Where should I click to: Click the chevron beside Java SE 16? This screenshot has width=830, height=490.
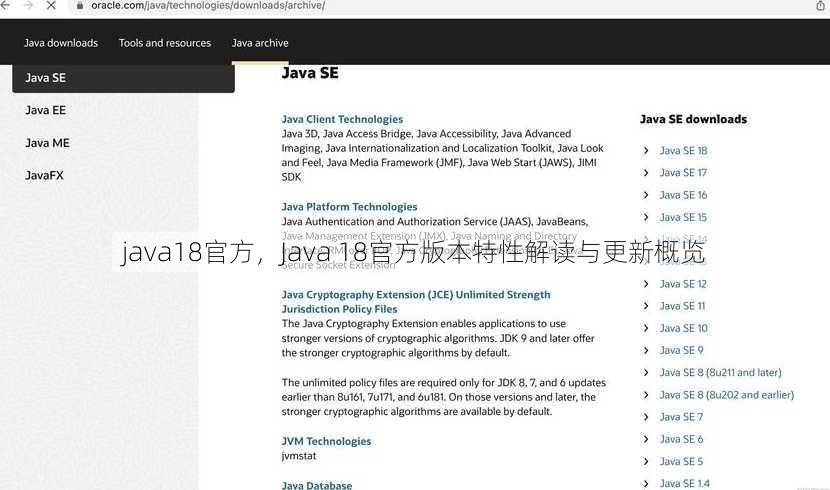click(x=646, y=195)
